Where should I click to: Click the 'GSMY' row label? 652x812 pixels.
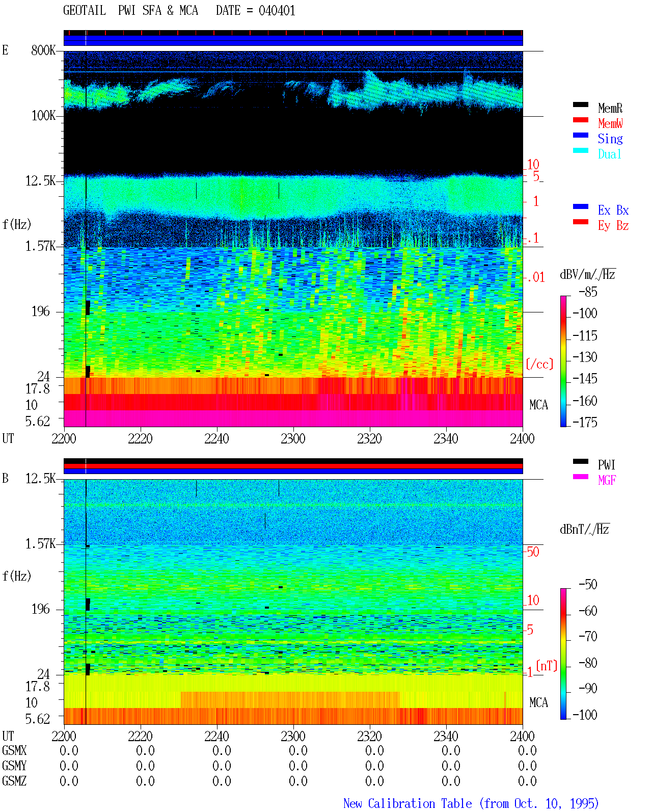tap(14, 766)
